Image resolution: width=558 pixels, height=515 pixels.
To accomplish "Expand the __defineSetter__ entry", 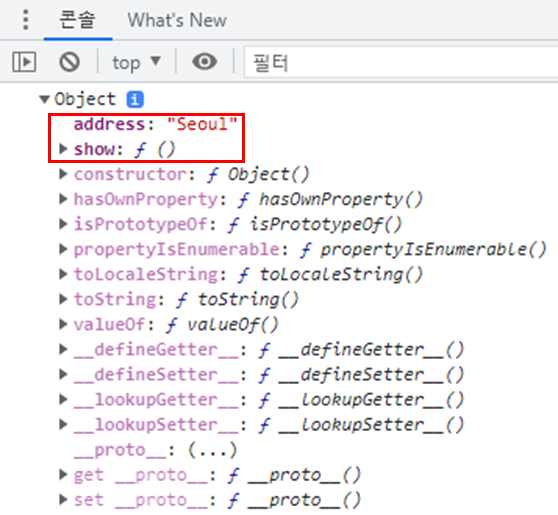I will [63, 374].
